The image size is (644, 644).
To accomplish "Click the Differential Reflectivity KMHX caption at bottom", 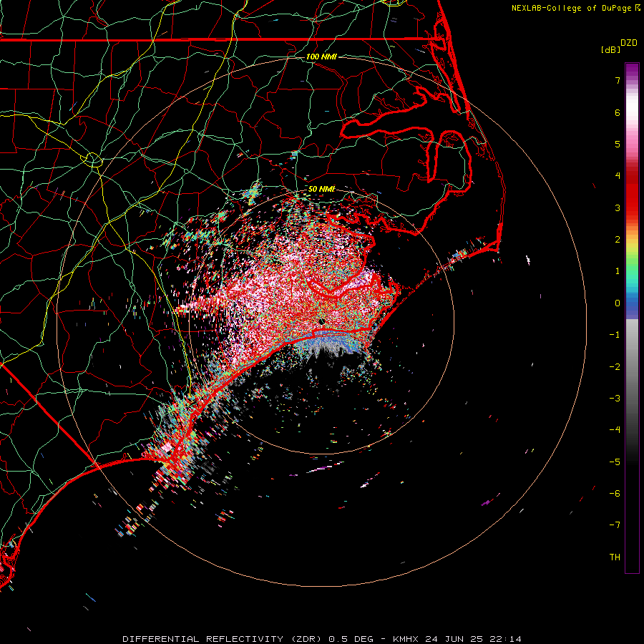I will [x=322, y=639].
